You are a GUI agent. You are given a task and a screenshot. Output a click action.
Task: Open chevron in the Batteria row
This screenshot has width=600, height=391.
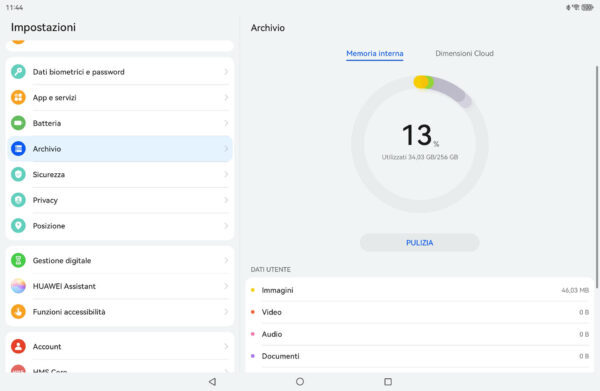(226, 123)
